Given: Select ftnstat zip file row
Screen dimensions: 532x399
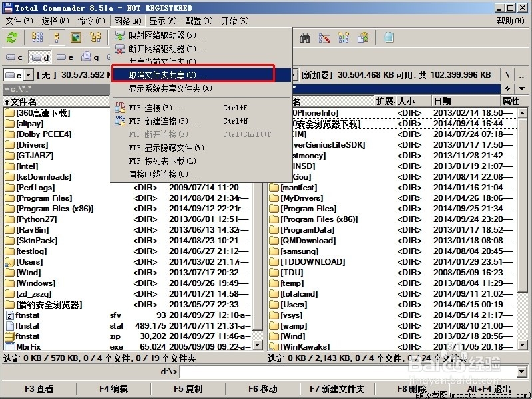Looking at the screenshot, I should [128, 336].
